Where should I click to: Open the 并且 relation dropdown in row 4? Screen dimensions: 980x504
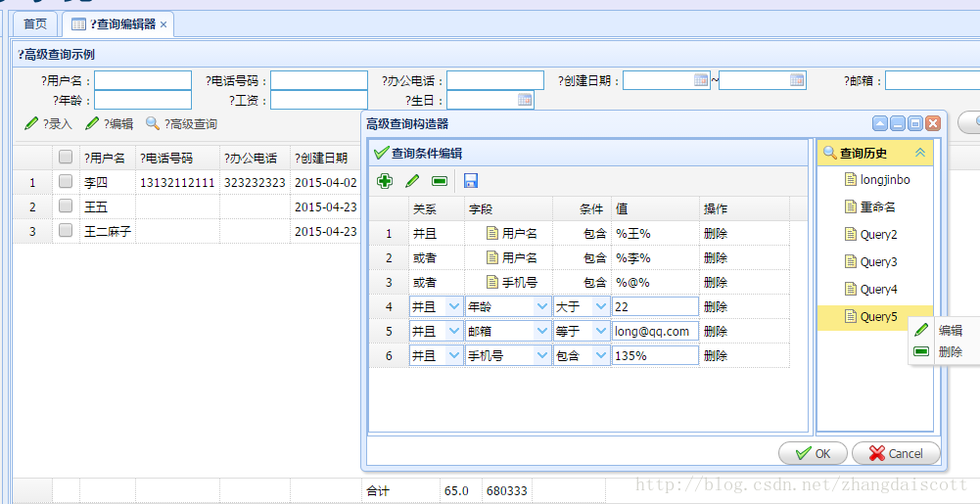(454, 306)
